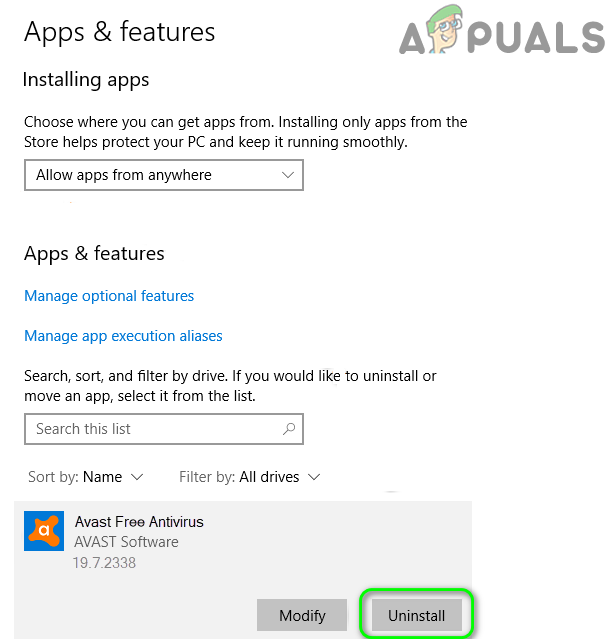The width and height of the screenshot is (611, 639).
Task: Expand the Sort by Name dropdown
Action: [86, 477]
